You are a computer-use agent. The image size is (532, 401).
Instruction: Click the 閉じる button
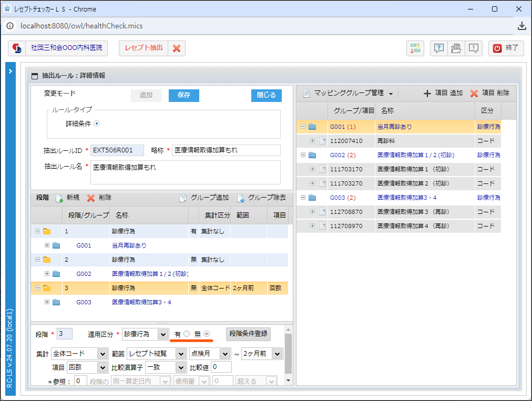pos(267,95)
